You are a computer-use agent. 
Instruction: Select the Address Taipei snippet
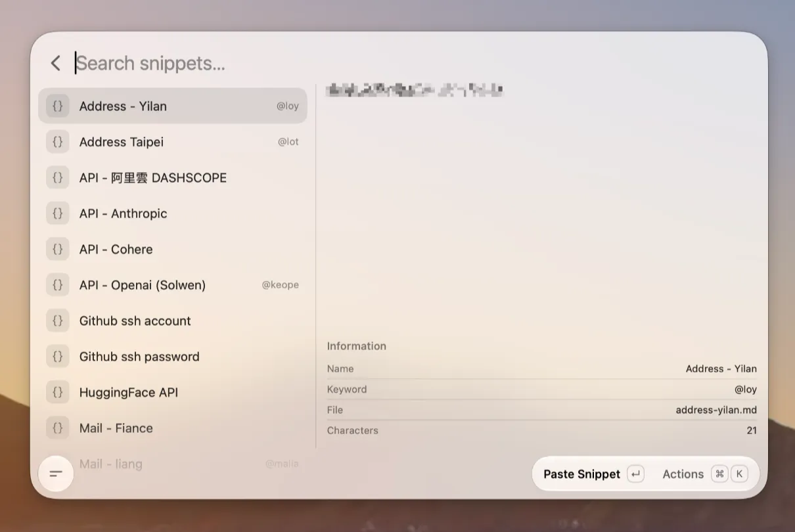173,142
